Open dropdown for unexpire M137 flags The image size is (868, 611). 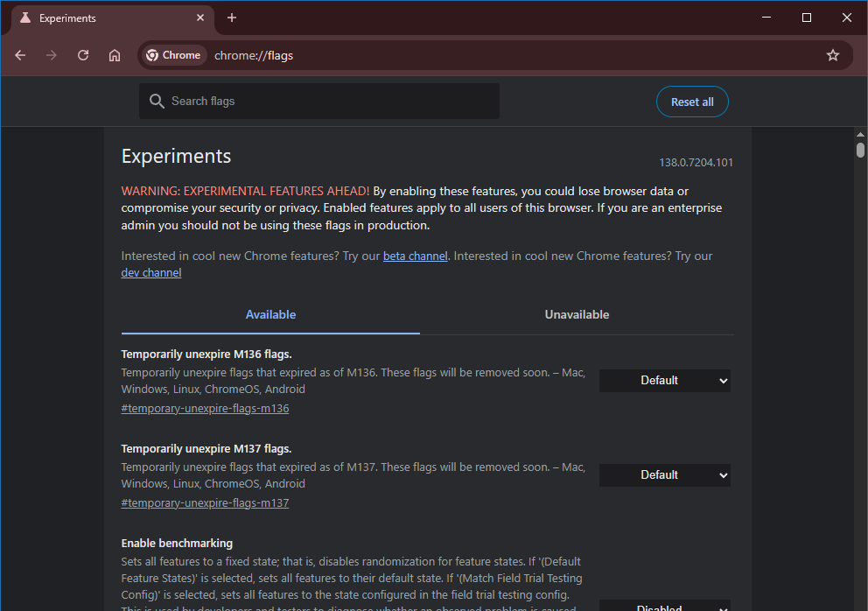click(664, 475)
